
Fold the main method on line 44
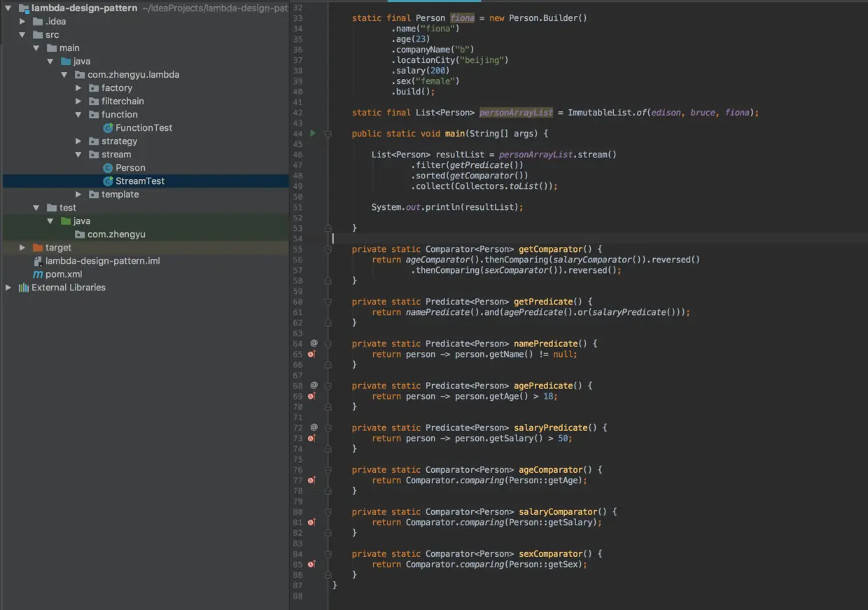(x=328, y=134)
